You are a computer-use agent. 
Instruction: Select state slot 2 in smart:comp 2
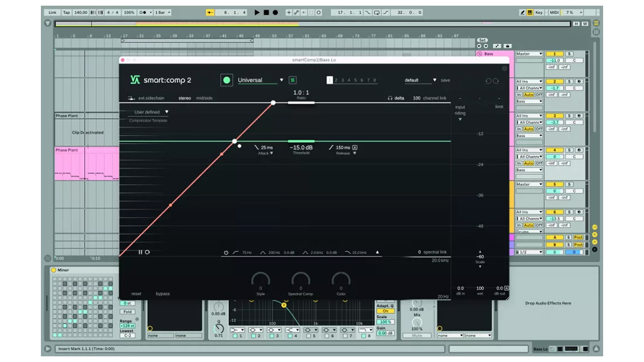pos(336,80)
